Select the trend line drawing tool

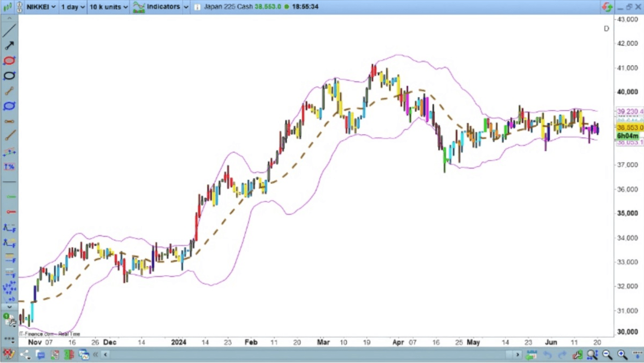pos(9,31)
